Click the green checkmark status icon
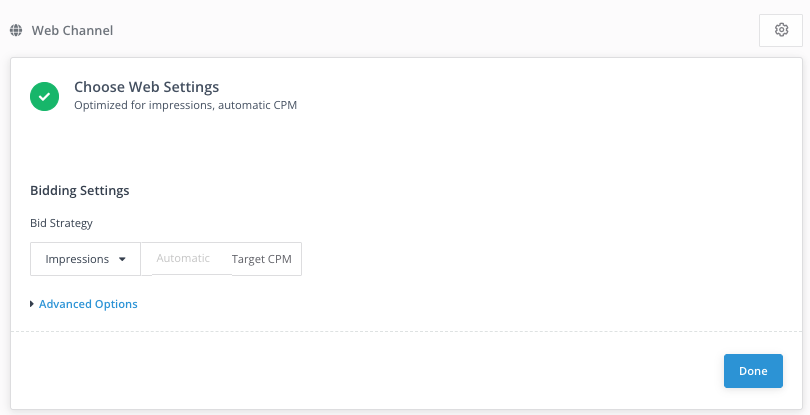The height and width of the screenshot is (415, 810). pyautogui.click(x=44, y=97)
